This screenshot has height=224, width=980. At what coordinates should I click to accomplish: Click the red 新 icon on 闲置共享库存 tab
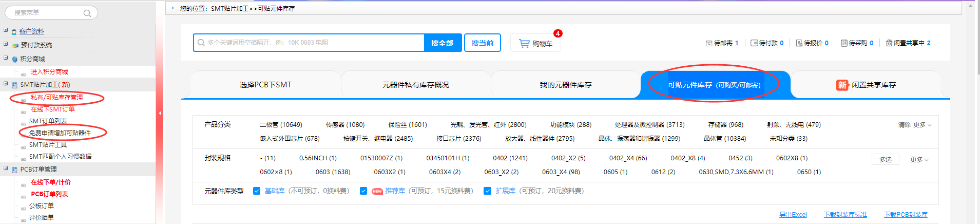(x=842, y=85)
